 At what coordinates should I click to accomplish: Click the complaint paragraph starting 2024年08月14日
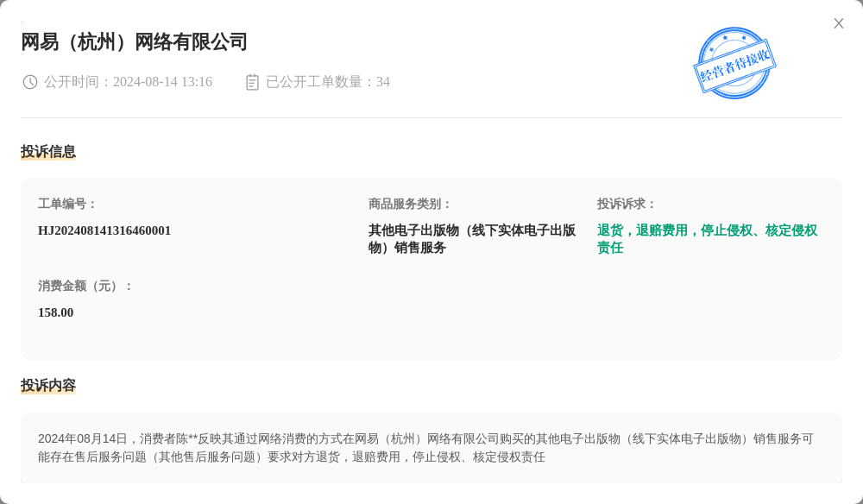coord(425,448)
